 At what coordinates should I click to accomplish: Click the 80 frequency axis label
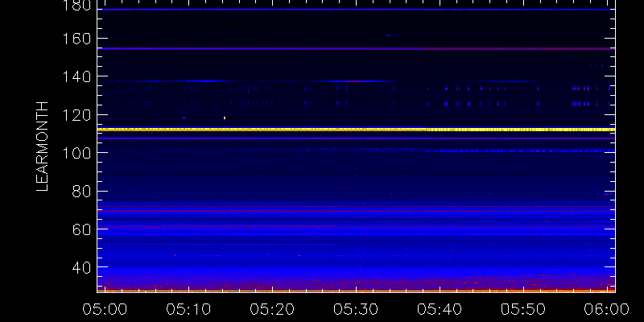pos(81,191)
